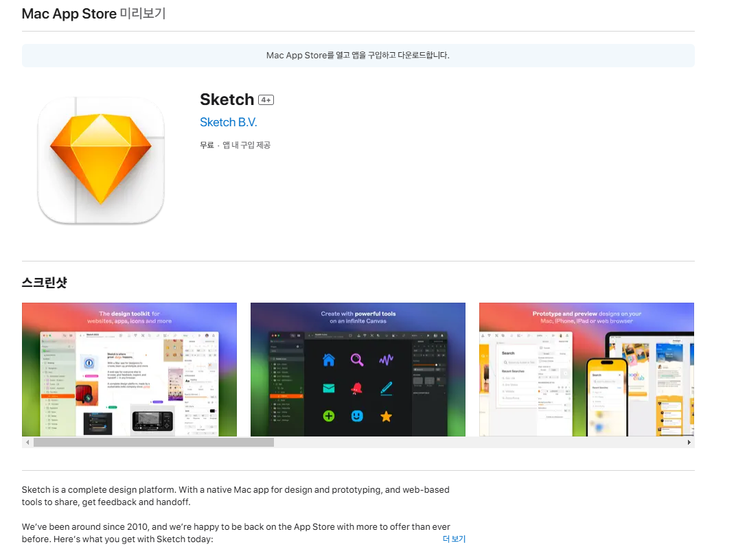
Task: Click the 'We've been around since 2010' paragraph
Action: coord(236,533)
